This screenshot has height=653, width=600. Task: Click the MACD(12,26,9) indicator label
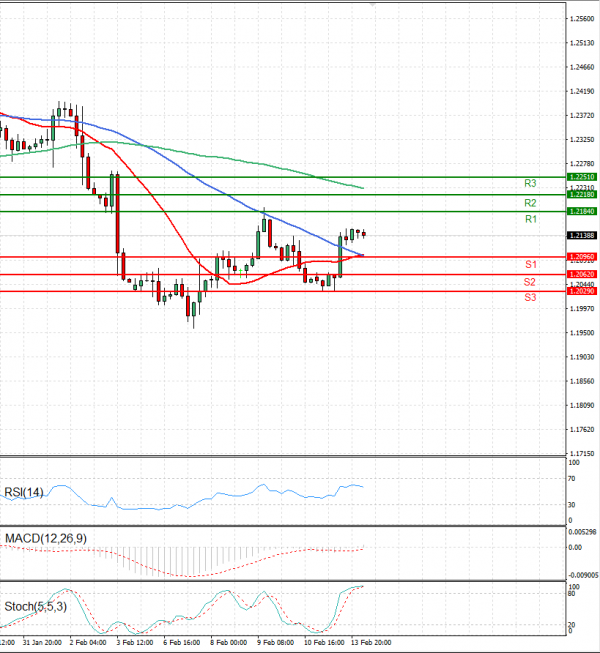point(46,538)
